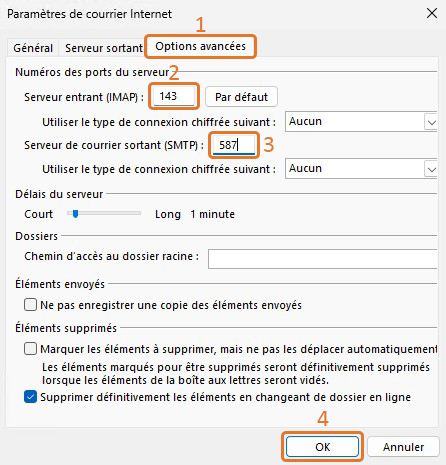Viewport: 446px width, 465px height.
Task: Open the SMTP encryption type dropdown
Action: coord(361,169)
